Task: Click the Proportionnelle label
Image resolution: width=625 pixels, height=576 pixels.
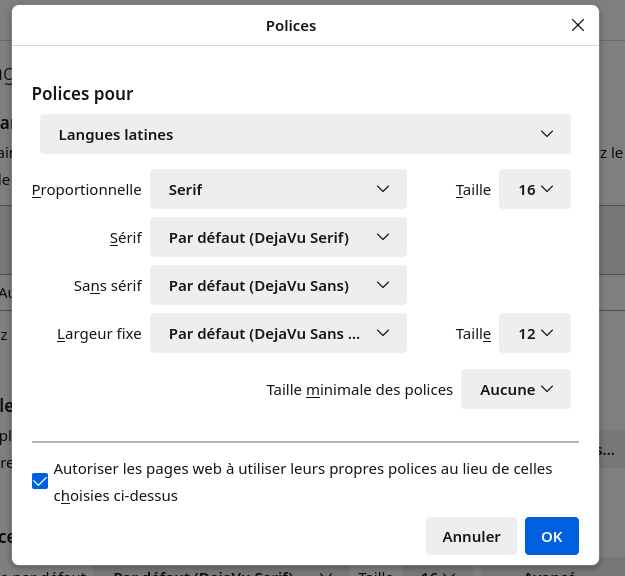Action: point(86,190)
